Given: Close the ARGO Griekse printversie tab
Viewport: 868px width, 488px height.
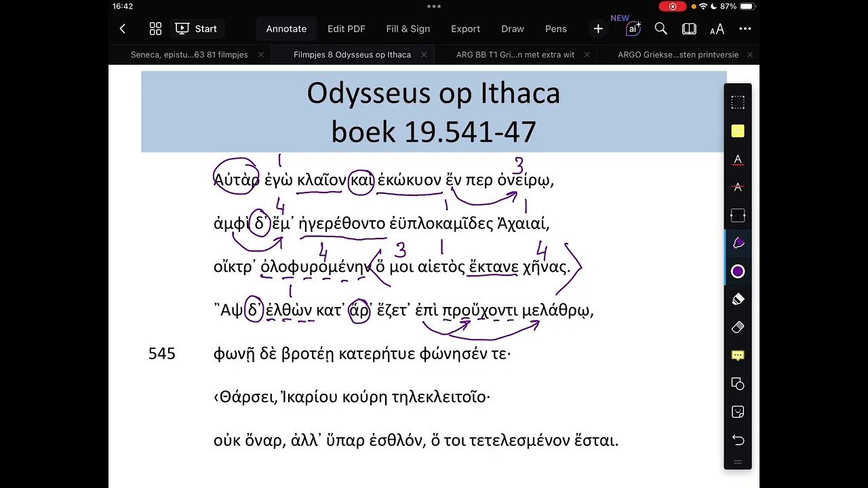Looking at the screenshot, I should [749, 55].
